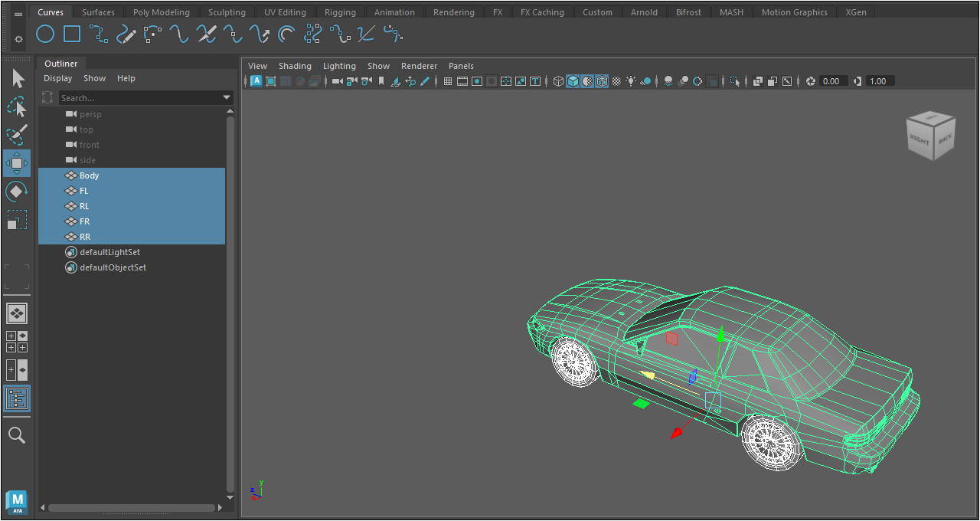Click the NURBS Square shelf icon
Viewport: 980px width, 521px height.
coord(72,34)
